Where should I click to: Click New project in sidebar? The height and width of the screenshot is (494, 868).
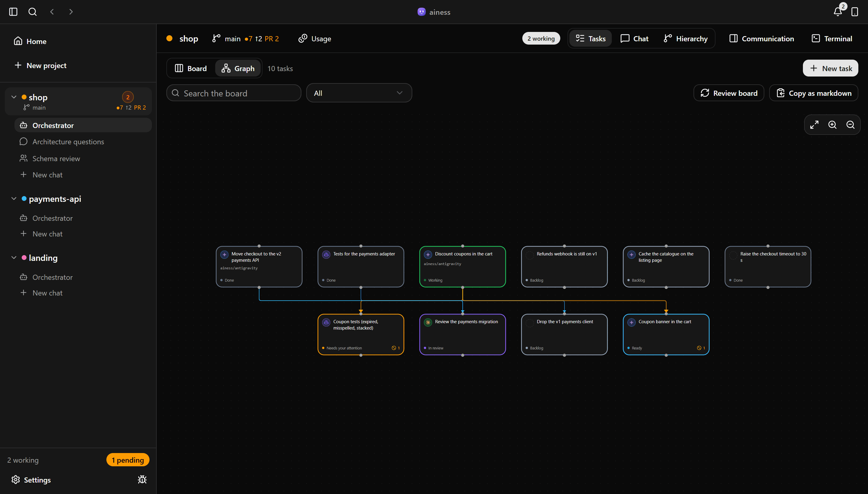click(x=40, y=65)
